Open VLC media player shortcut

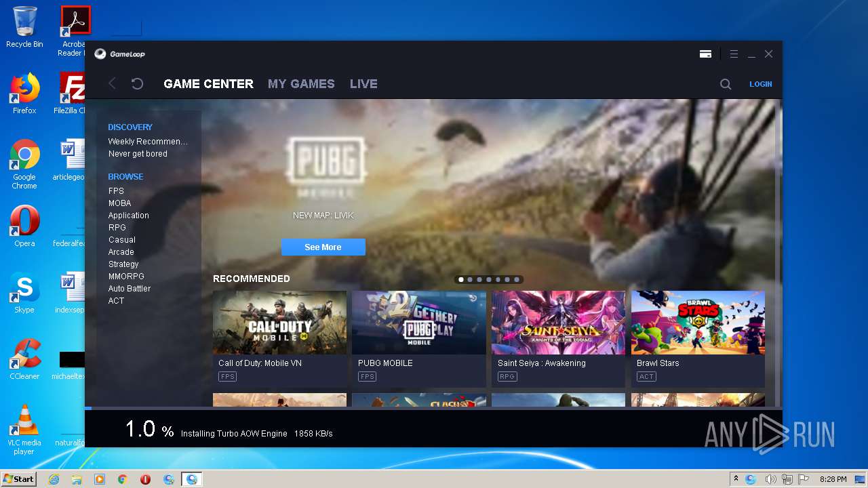24,430
